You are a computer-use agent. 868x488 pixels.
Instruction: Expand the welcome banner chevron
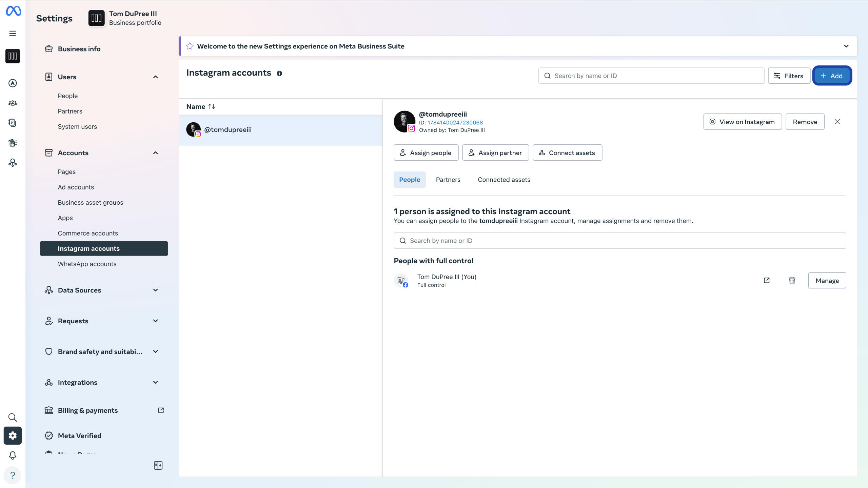(846, 46)
